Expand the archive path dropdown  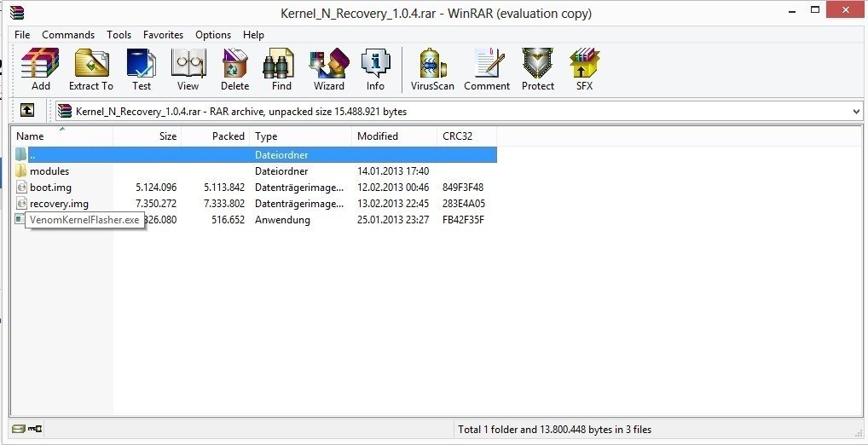(x=857, y=111)
